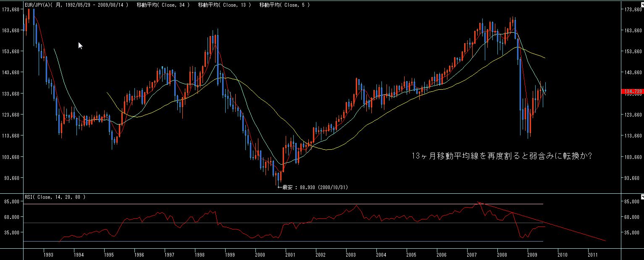Click the 2008 year label on time axis
644x260 pixels.
coord(502,255)
